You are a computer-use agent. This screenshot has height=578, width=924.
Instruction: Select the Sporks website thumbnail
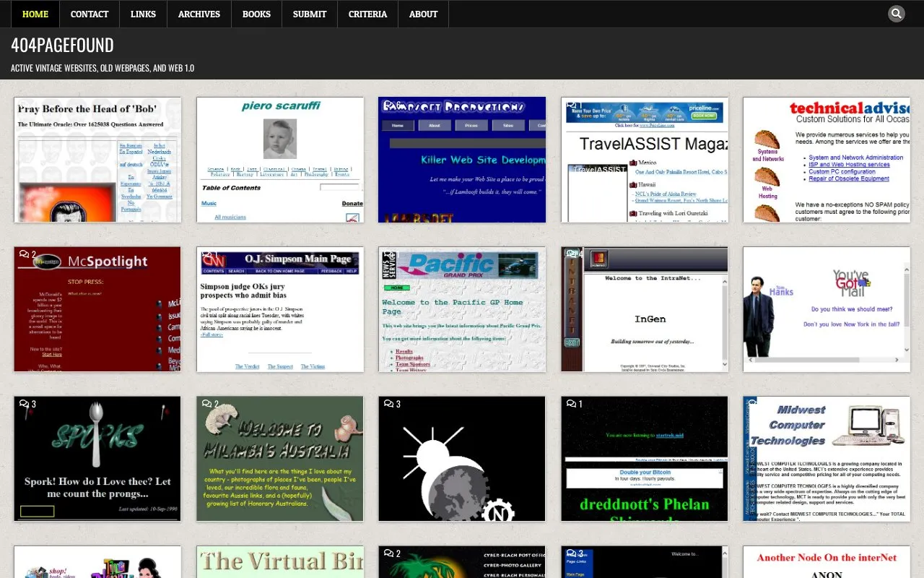point(97,459)
